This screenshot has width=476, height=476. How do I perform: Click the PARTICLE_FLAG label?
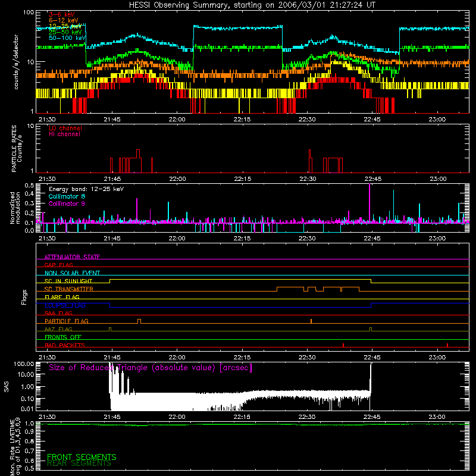coord(67,321)
